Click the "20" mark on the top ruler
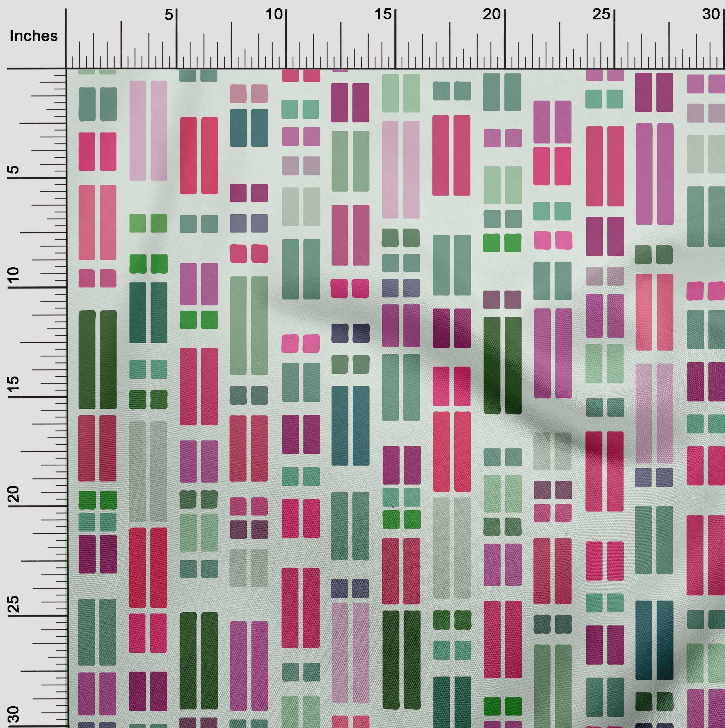This screenshot has height=728, width=725. pyautogui.click(x=492, y=15)
